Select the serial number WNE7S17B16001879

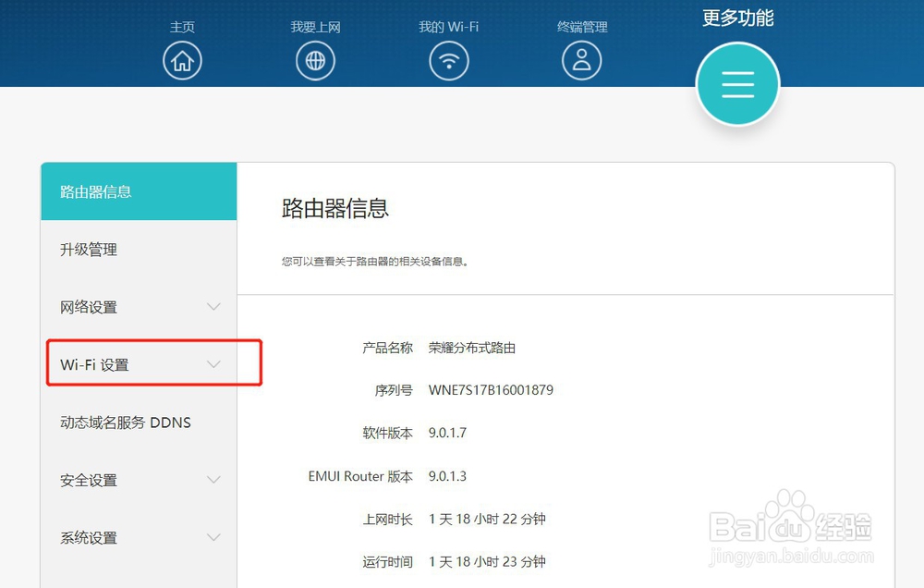[x=490, y=389]
